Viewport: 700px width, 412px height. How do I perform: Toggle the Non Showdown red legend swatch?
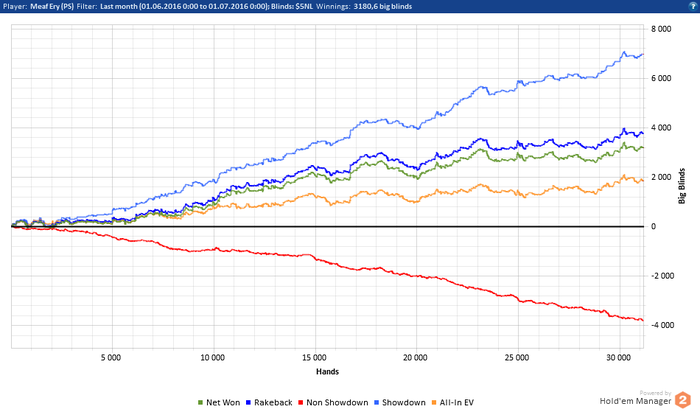300,403
